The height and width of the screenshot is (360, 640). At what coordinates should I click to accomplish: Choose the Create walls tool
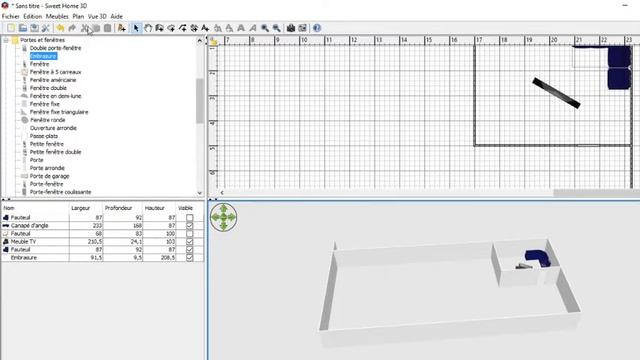point(159,28)
